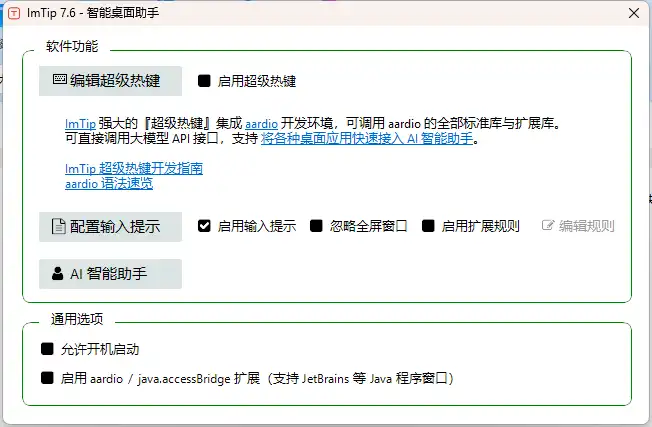
Task: Click the 编辑规则 edit button
Action: (578, 226)
